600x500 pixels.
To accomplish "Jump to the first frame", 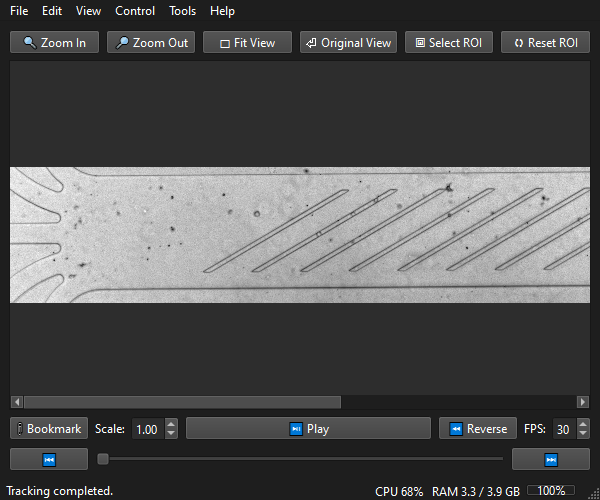I will pyautogui.click(x=49, y=459).
